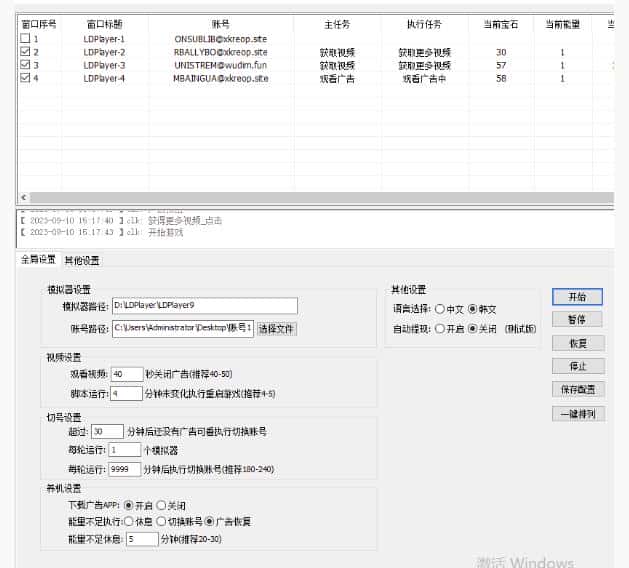Click the 模拟器路径 emulator path field
This screenshot has width=629, height=568.
coord(204,306)
